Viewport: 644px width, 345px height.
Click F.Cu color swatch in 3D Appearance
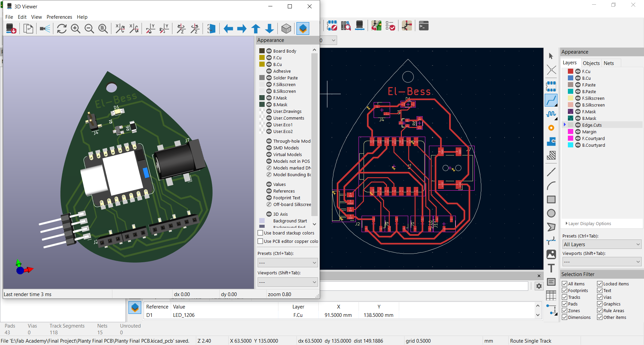click(x=262, y=58)
